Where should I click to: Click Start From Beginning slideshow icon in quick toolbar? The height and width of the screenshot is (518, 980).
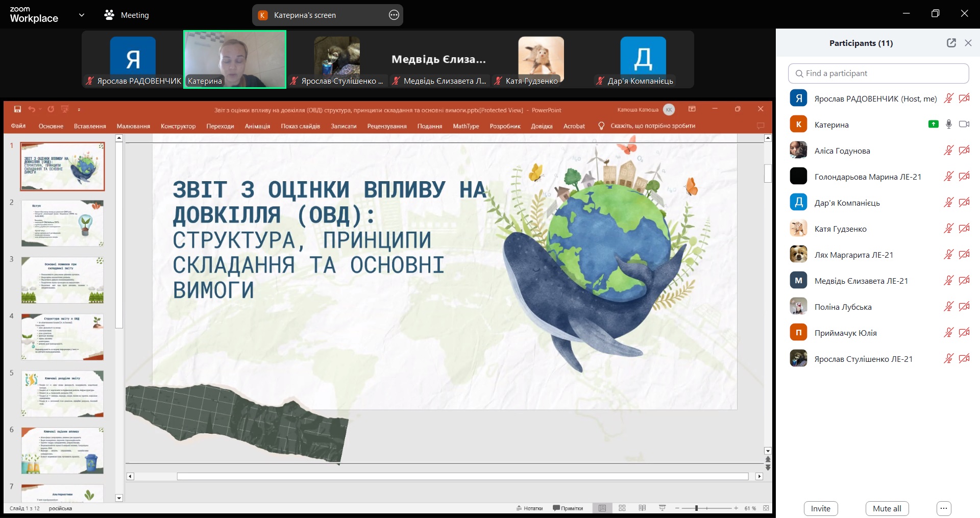(x=65, y=109)
